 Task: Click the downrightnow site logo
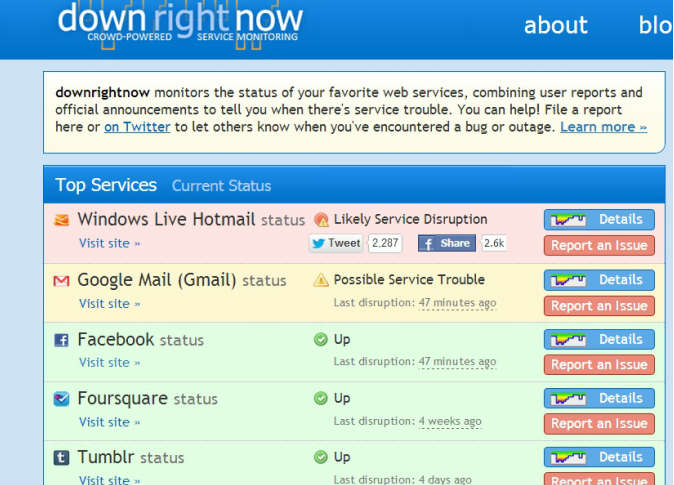point(180,22)
